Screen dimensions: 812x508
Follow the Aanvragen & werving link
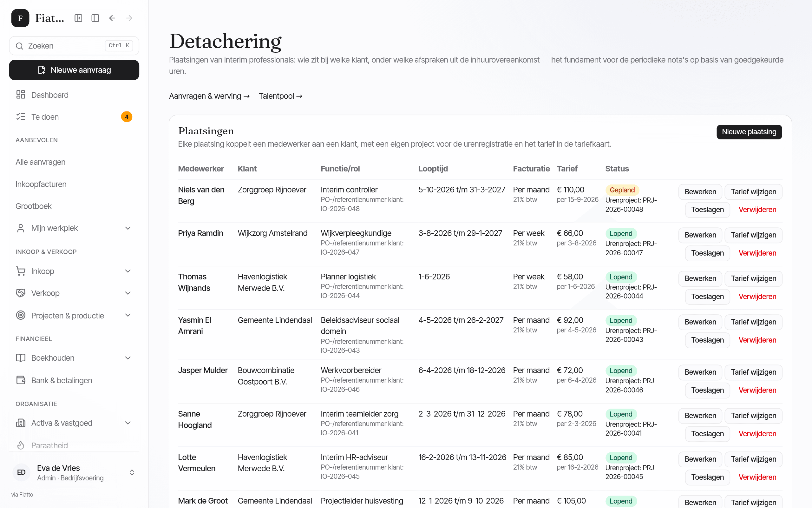tap(209, 96)
